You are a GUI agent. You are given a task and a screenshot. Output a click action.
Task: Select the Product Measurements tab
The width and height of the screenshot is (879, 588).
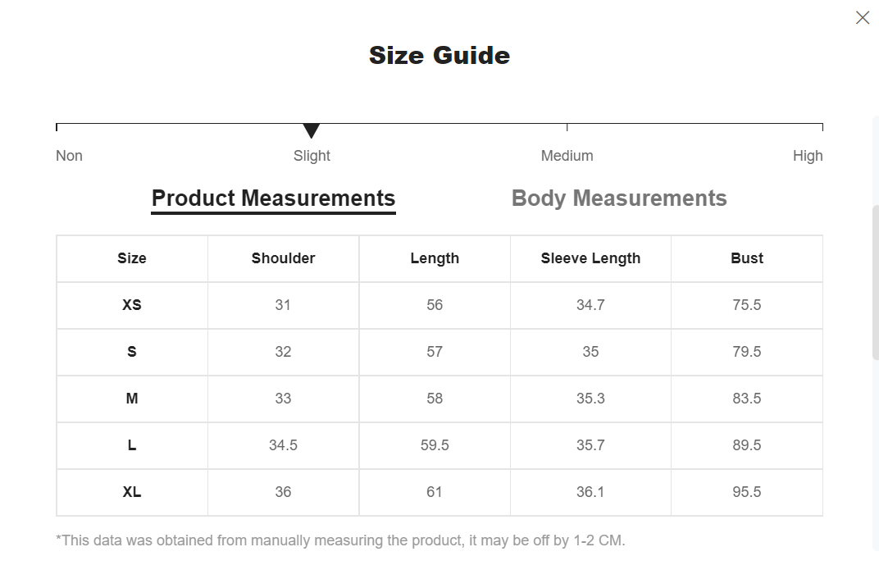274,198
